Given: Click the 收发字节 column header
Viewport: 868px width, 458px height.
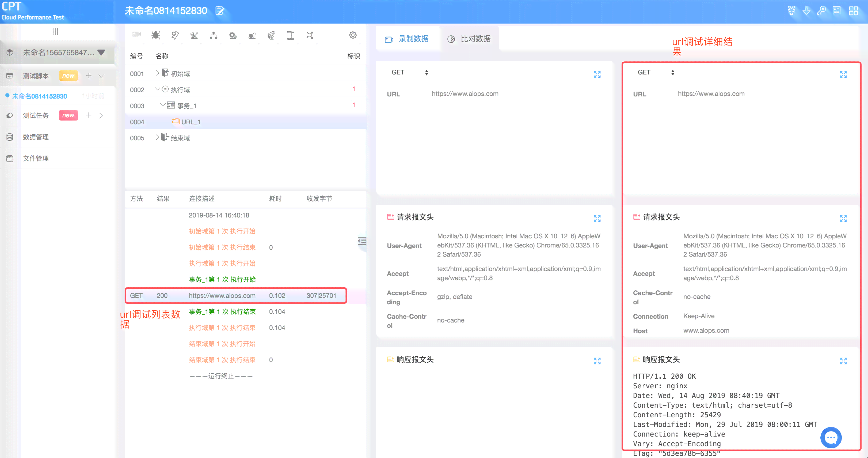Looking at the screenshot, I should pos(319,199).
